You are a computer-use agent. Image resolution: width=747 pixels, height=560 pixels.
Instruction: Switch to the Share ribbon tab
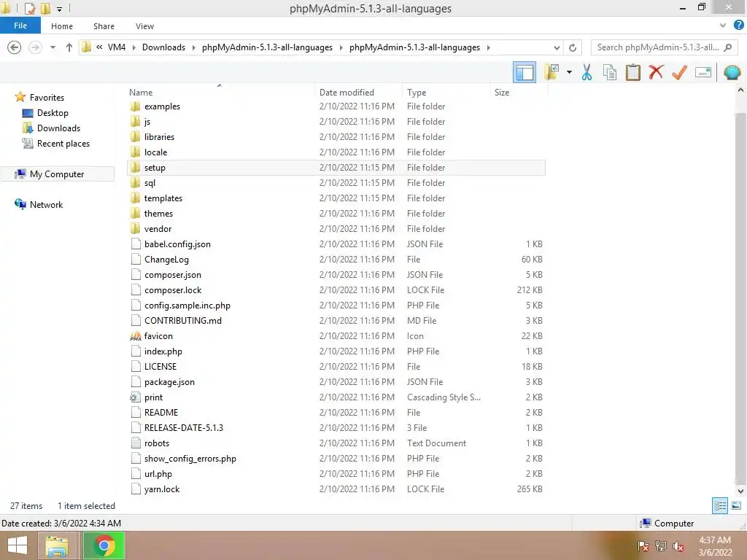[104, 26]
